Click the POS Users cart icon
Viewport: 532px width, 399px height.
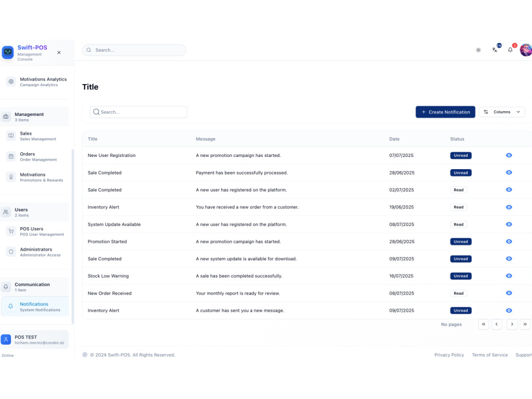coord(11,231)
